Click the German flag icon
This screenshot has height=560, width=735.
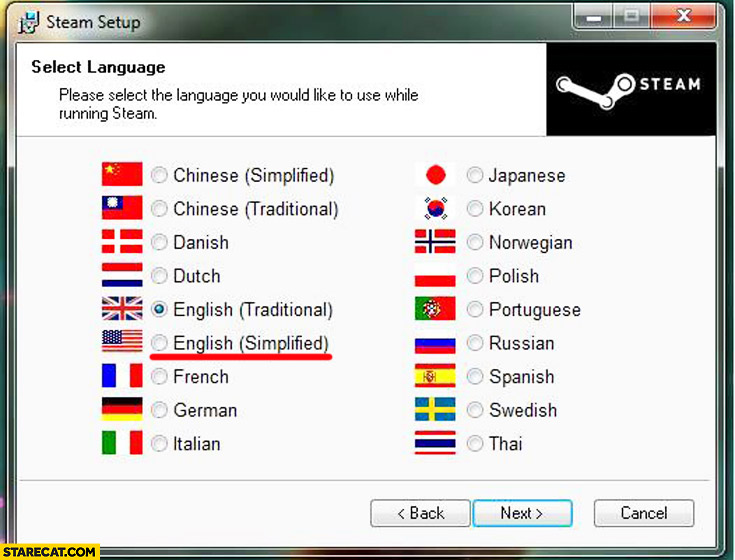(x=122, y=409)
